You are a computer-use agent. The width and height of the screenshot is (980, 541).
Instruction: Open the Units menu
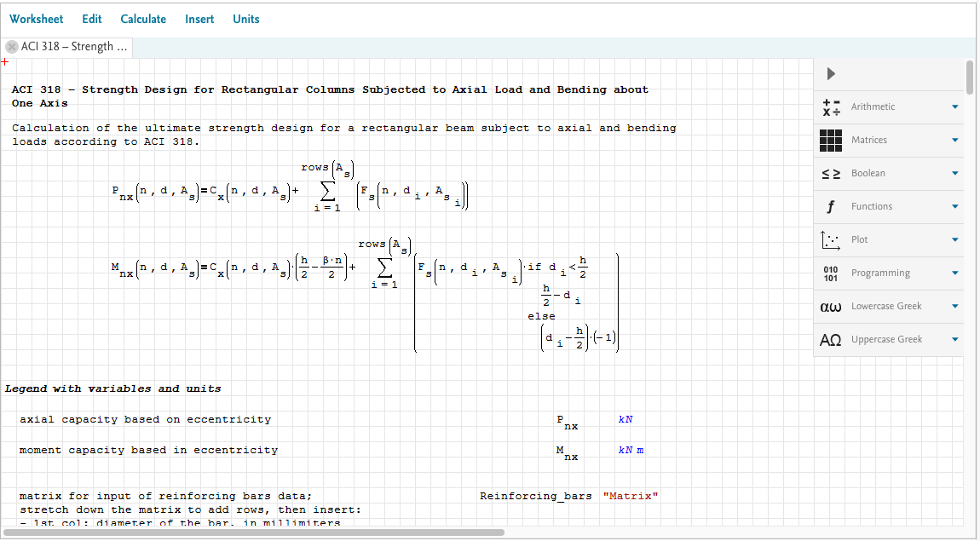[x=246, y=19]
